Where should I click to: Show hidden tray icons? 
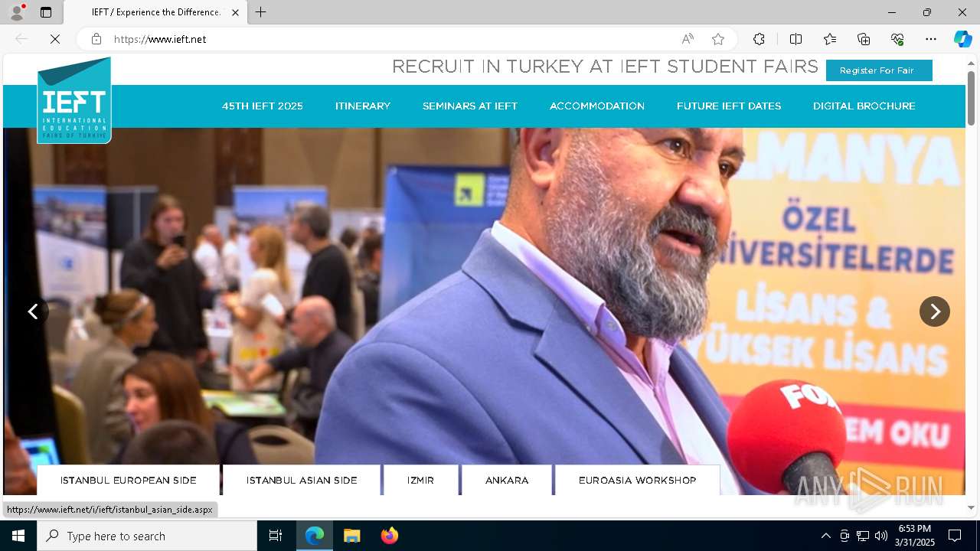pos(825,536)
